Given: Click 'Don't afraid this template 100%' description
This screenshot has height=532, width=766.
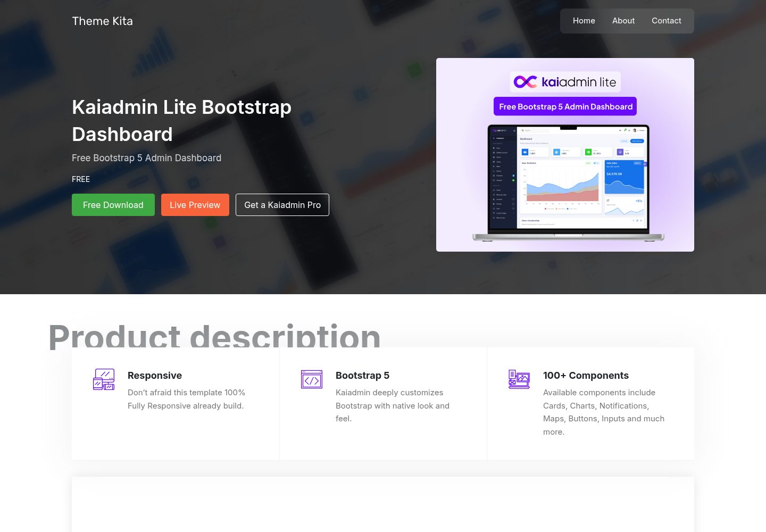Looking at the screenshot, I should click(x=186, y=399).
